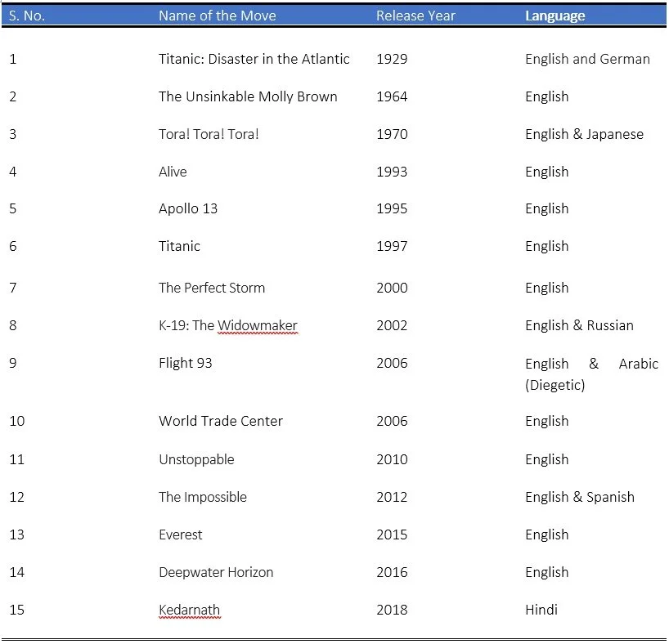Screen dimensions: 669x644
Task: Select 'The Impossible' title
Action: pyautogui.click(x=203, y=497)
